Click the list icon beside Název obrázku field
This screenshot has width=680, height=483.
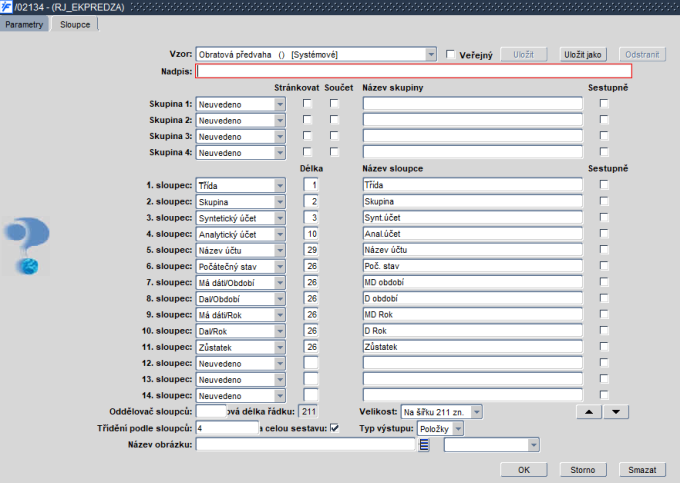tap(424, 445)
